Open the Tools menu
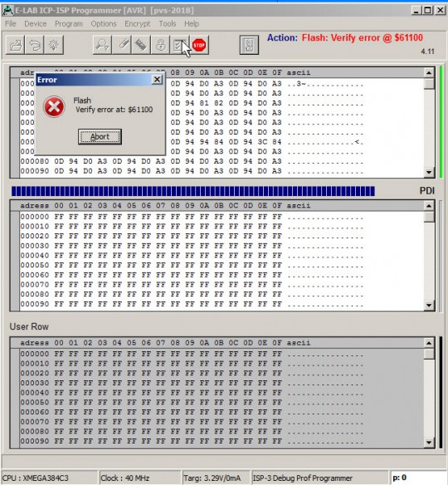The height and width of the screenshot is (485, 448). tap(168, 24)
